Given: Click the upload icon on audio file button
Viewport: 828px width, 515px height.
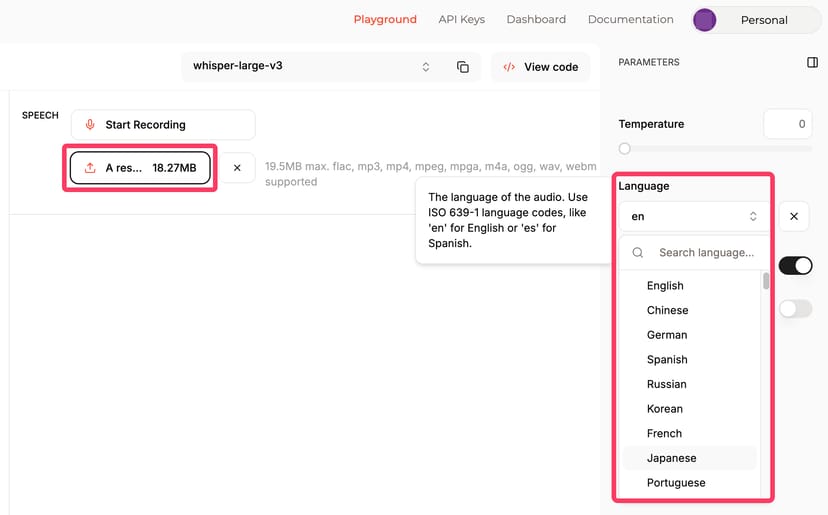Looking at the screenshot, I should pos(90,168).
